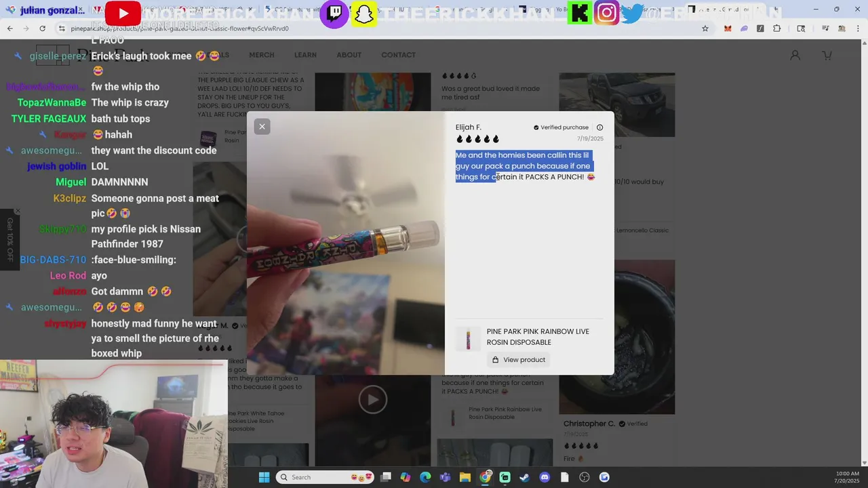This screenshot has width=868, height=488.
Task: Open the Windows Start menu
Action: 264,477
